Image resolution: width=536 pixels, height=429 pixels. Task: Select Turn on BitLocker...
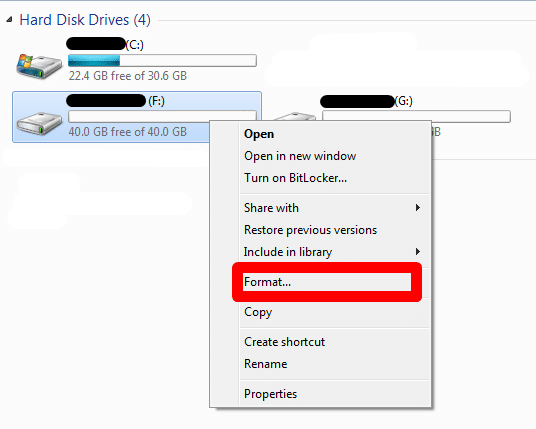[295, 178]
